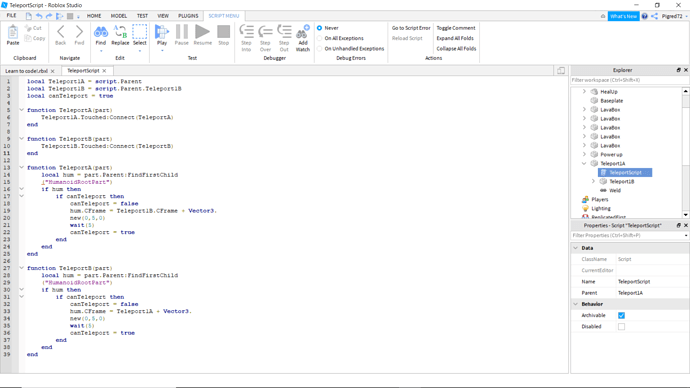Click the What's New button
The height and width of the screenshot is (388, 690).
(624, 16)
